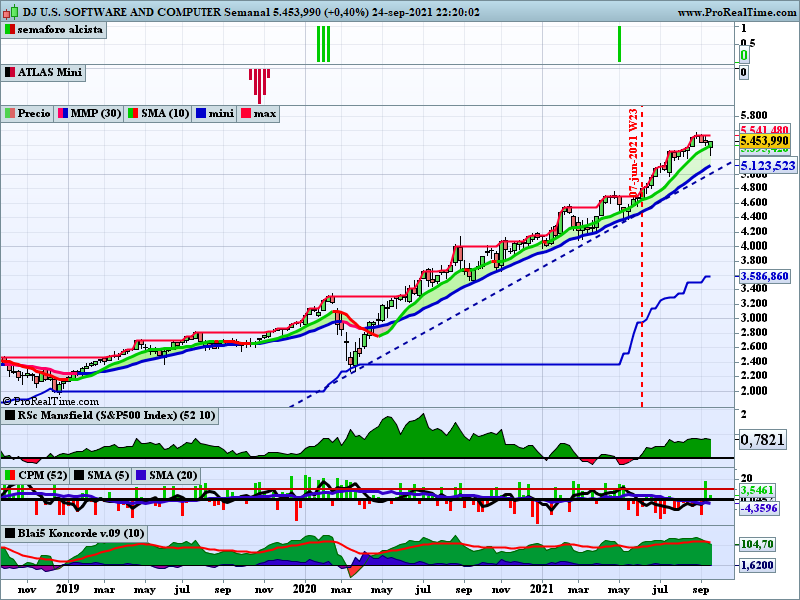Select the ATLAS Mini indicator label

click(49, 72)
